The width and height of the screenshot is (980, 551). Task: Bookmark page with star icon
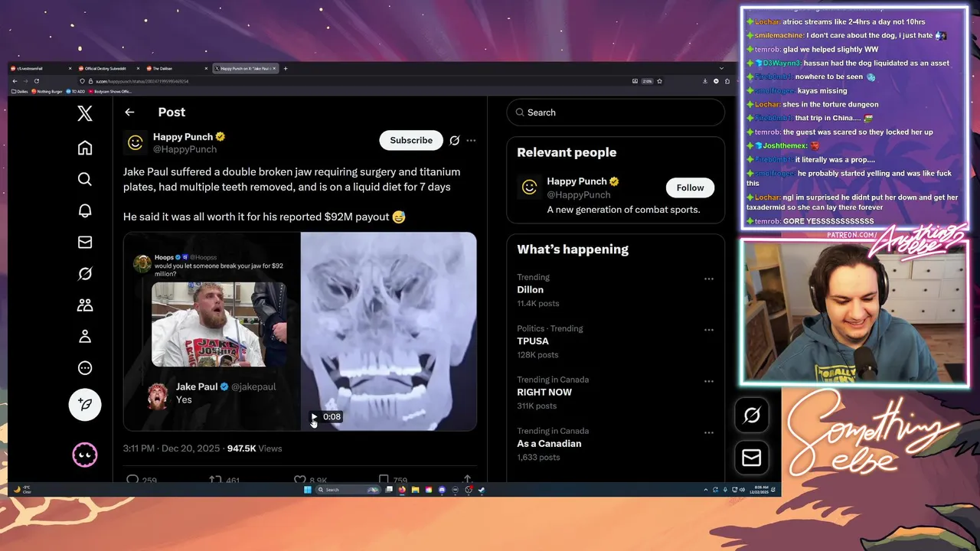[659, 81]
